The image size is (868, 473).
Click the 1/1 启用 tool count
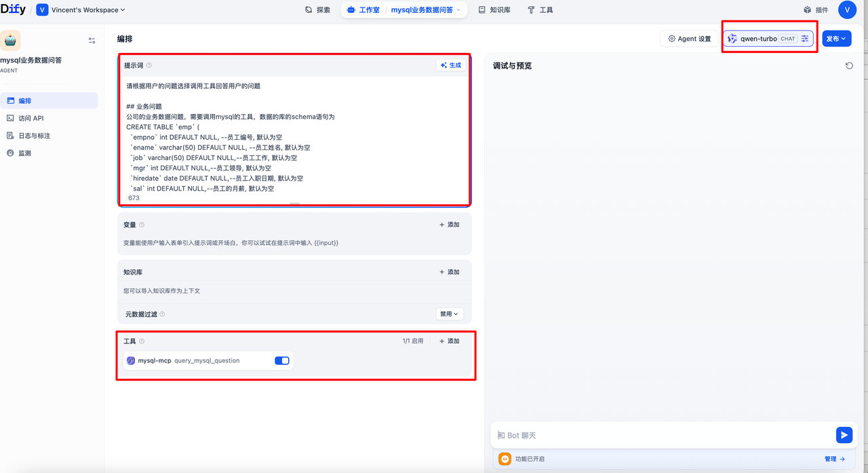(x=412, y=341)
